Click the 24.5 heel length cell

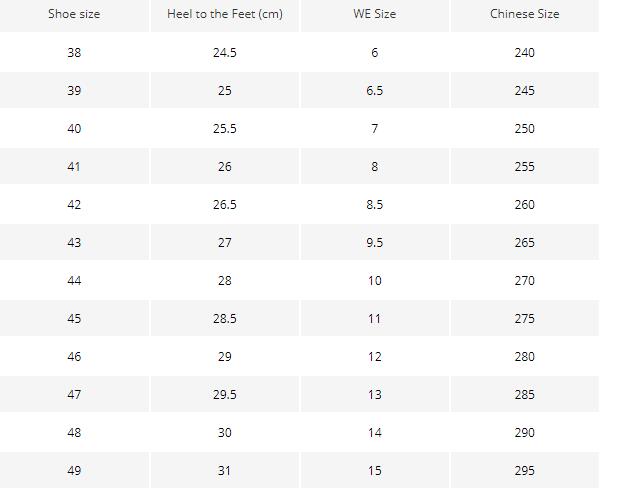225,52
